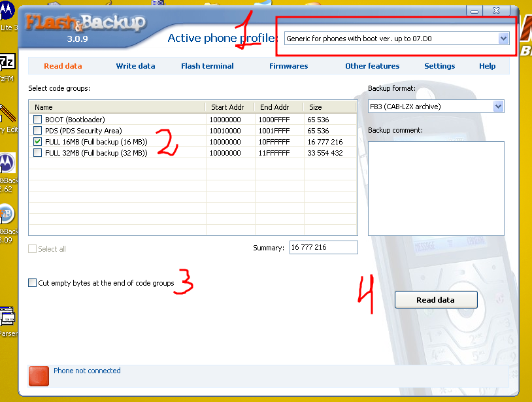The height and width of the screenshot is (402, 532).
Task: Sort by the Size column header
Action: [329, 107]
